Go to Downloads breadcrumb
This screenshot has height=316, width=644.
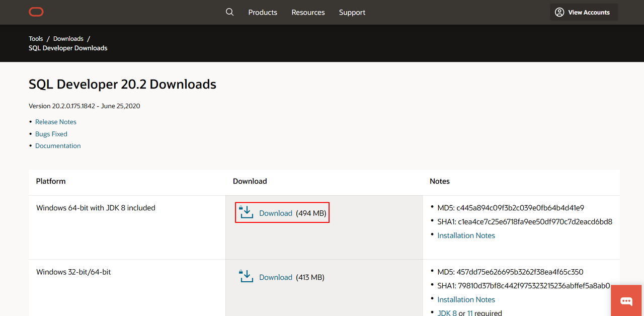pyautogui.click(x=68, y=39)
